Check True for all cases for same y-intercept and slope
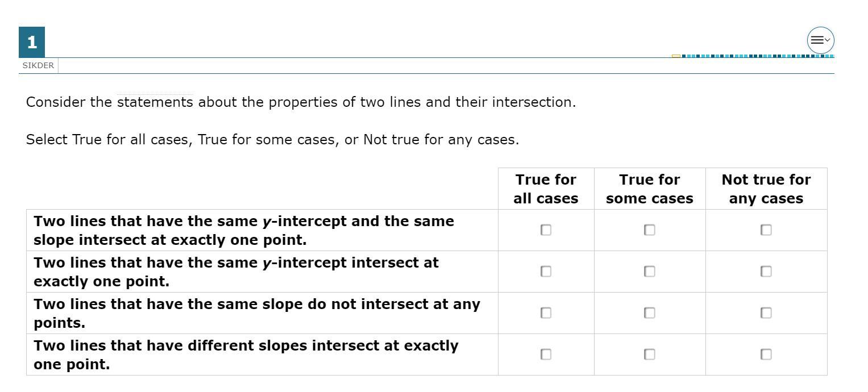Image resolution: width=868 pixels, height=392 pixels. coord(546,230)
